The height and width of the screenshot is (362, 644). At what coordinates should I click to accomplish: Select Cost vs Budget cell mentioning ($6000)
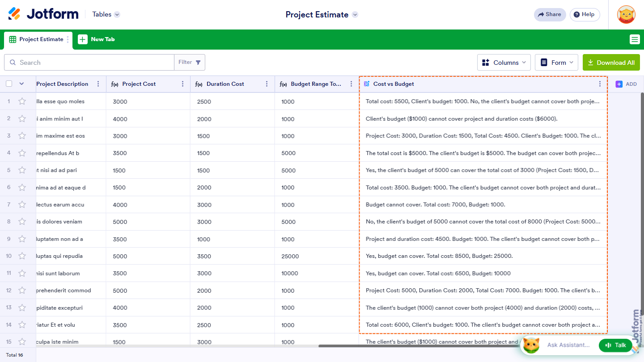[x=483, y=119]
